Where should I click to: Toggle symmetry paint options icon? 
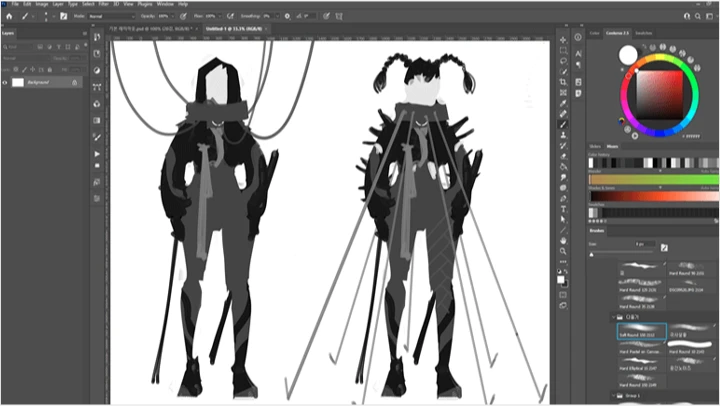tap(339, 16)
